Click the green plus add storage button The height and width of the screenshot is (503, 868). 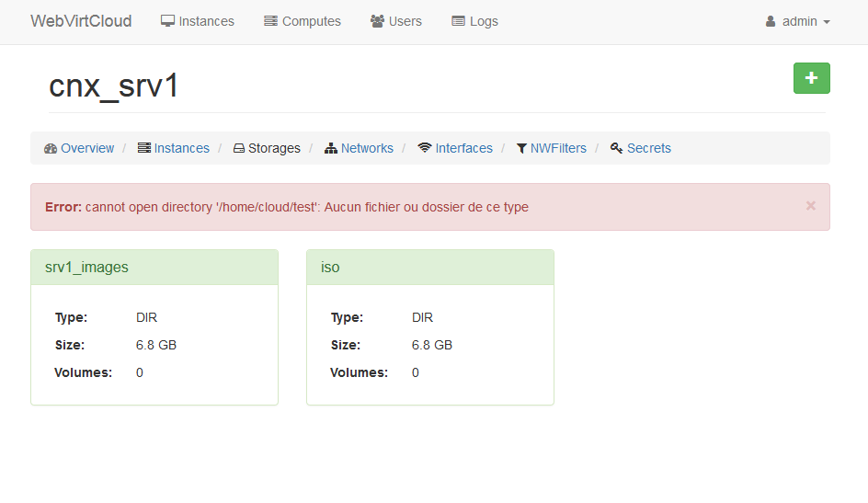click(x=811, y=78)
